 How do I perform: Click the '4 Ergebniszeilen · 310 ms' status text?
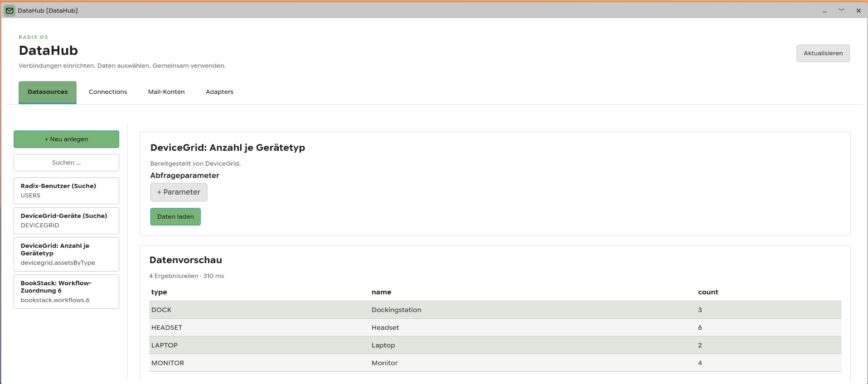click(187, 276)
